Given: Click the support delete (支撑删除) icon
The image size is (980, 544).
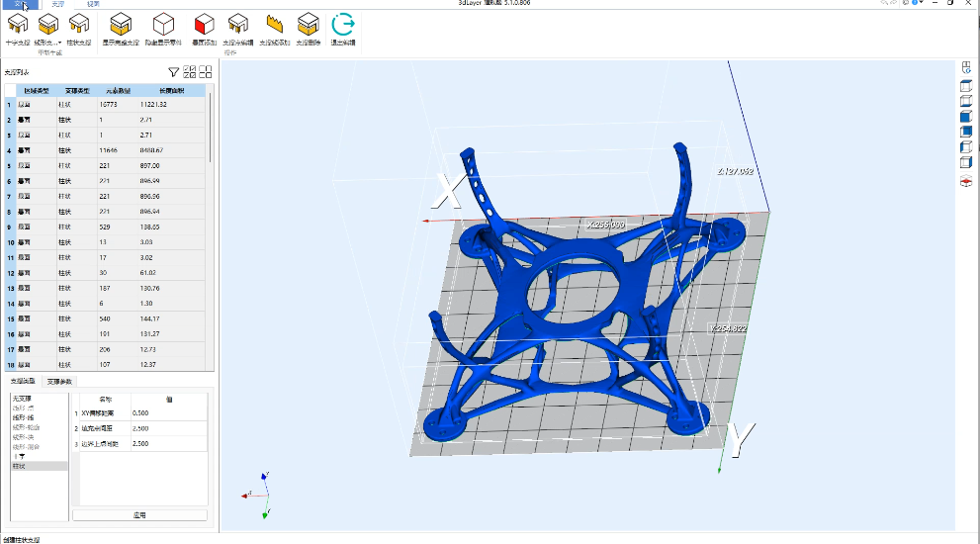Looking at the screenshot, I should (x=309, y=26).
